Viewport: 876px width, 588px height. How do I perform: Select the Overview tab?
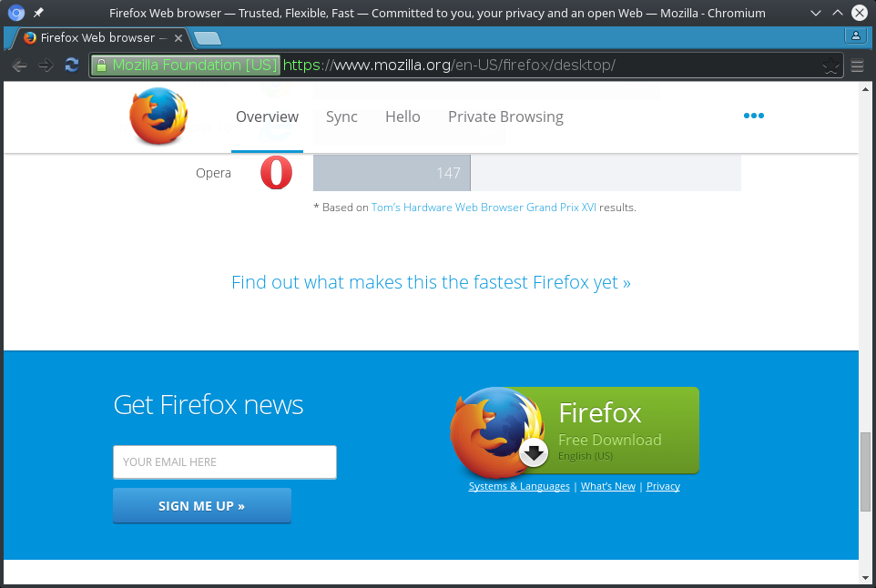[x=267, y=117]
